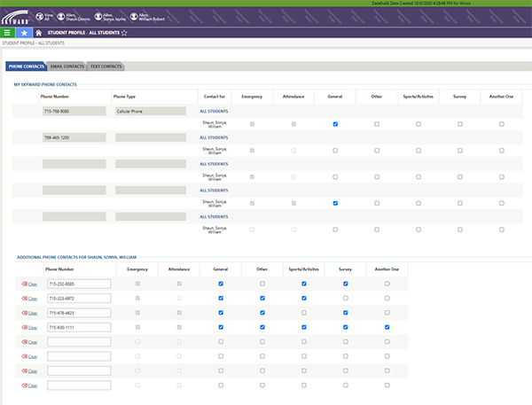This screenshot has height=405, width=532.
Task: Open the green hamburger main menu
Action: point(7,33)
